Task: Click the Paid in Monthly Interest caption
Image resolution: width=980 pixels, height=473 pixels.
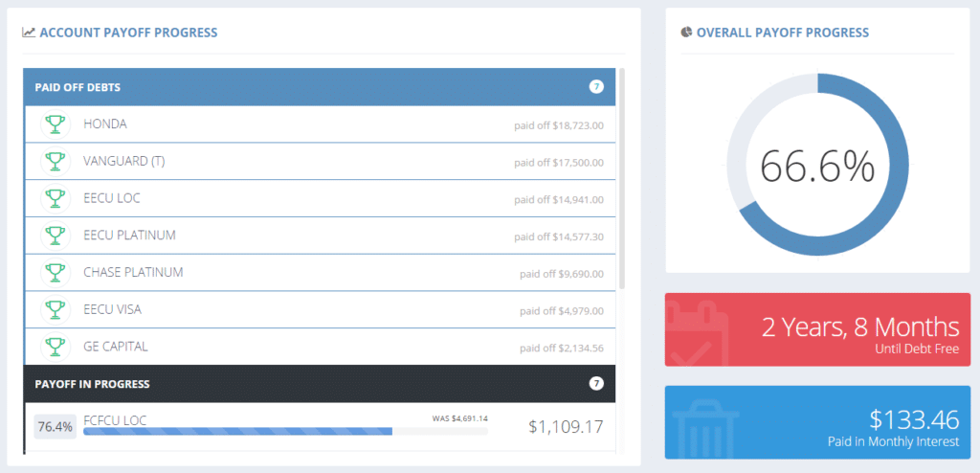Action: pos(893,441)
